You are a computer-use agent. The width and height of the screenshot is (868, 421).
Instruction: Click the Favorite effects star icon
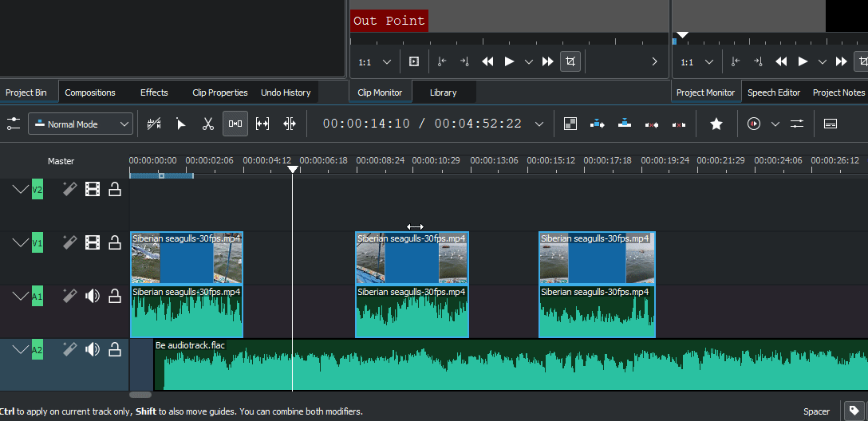[716, 124]
